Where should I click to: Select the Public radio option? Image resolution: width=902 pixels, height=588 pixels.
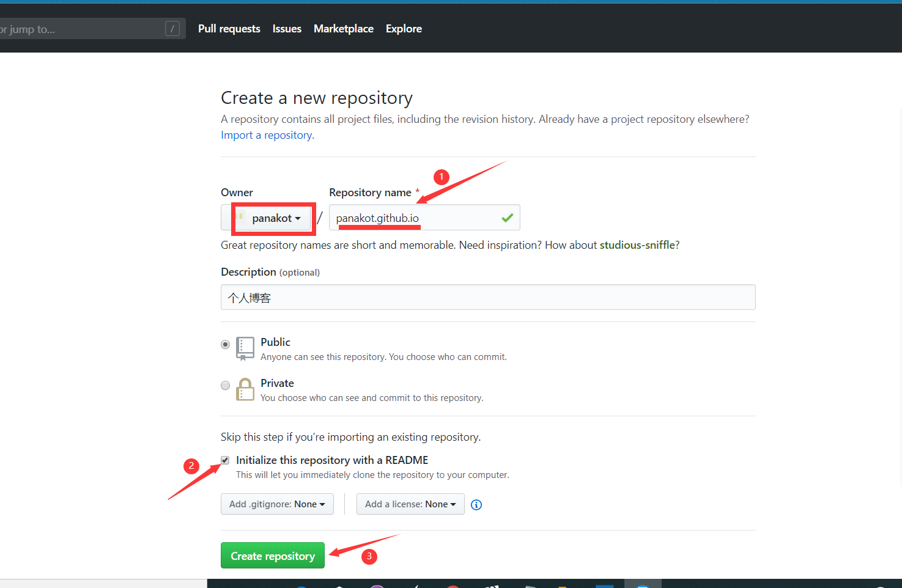tap(226, 345)
